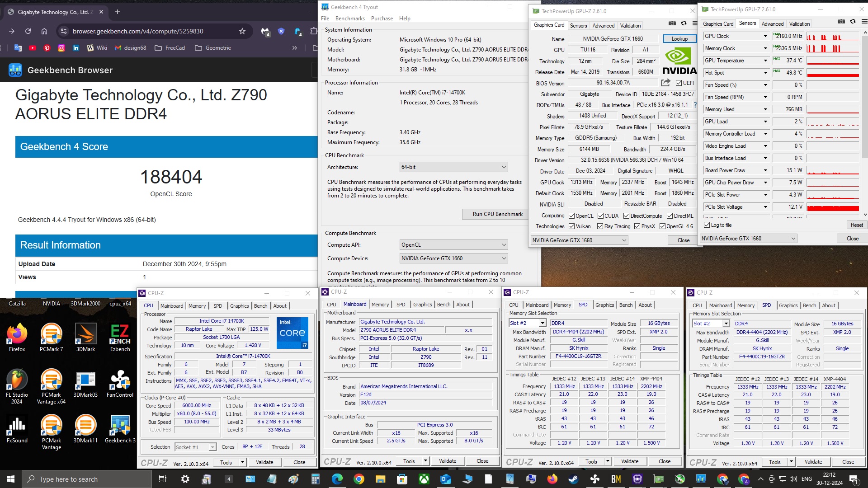Toggle PhysX checkbox in GPU-Z
The height and width of the screenshot is (488, 868).
(x=637, y=226)
